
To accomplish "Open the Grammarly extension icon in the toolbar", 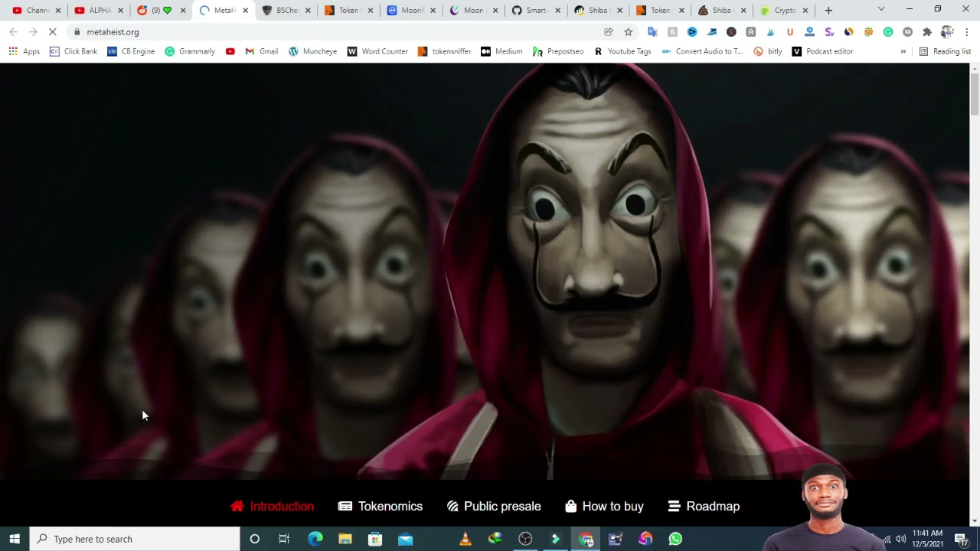I will [888, 32].
